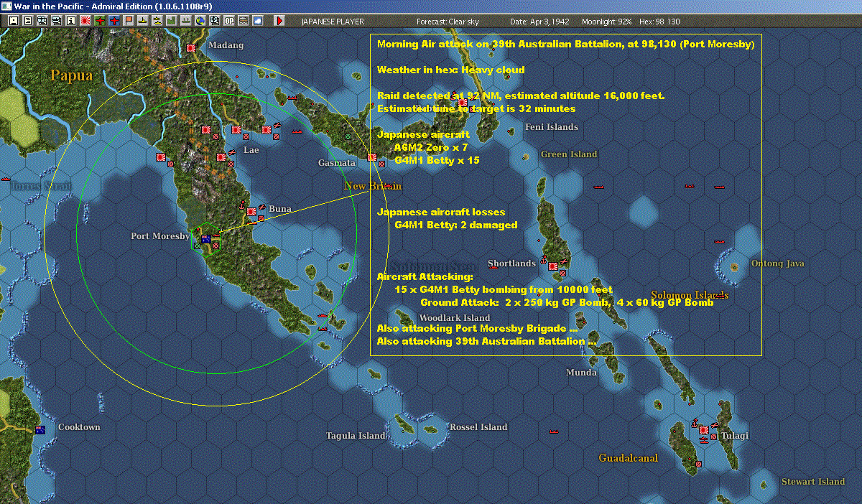Select Japanese base flag at Gasmata
This screenshot has height=504, width=862.
(x=372, y=157)
